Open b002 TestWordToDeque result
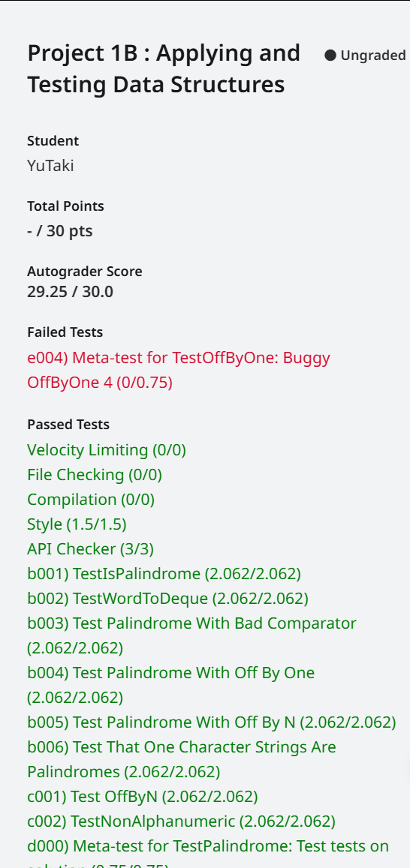The height and width of the screenshot is (868, 410). coord(168,599)
